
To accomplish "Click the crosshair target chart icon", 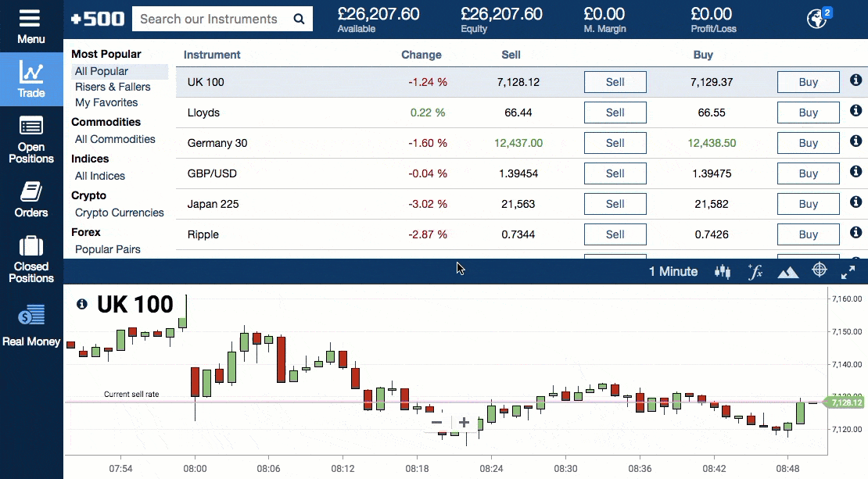I will pos(820,270).
